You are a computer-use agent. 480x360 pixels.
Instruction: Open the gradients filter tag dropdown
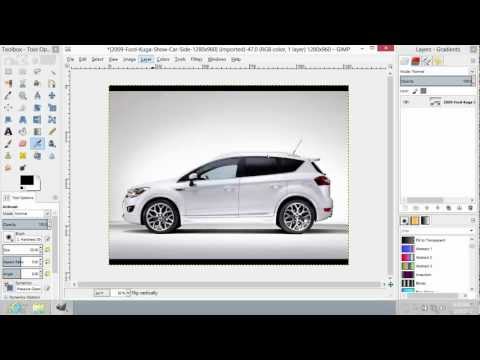pyautogui.click(x=437, y=230)
